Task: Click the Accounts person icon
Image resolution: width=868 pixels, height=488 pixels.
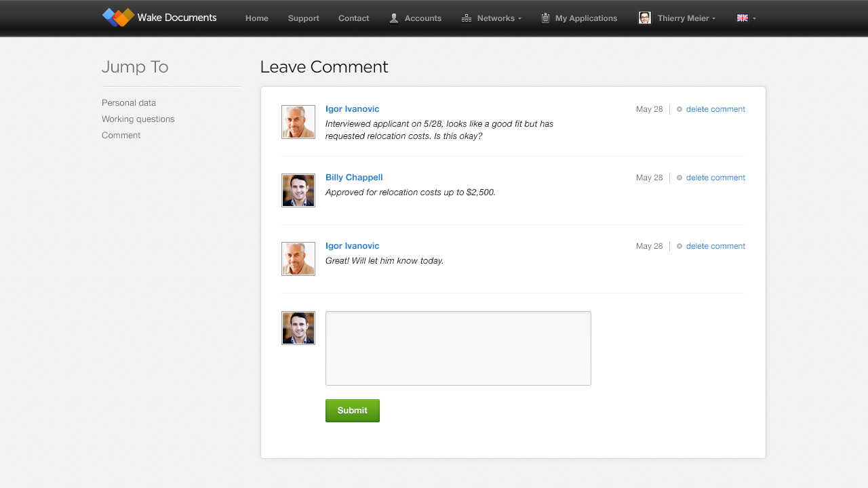Action: (x=394, y=18)
